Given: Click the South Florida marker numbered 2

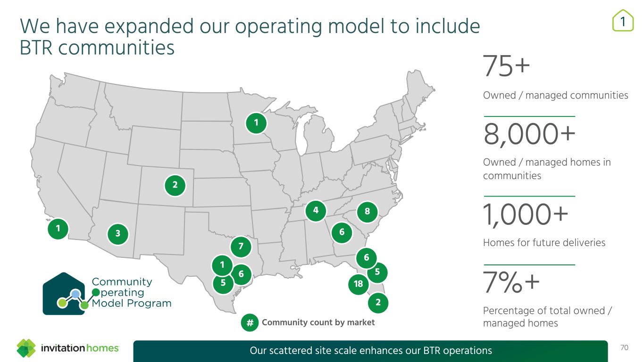Looking at the screenshot, I should pos(378,303).
